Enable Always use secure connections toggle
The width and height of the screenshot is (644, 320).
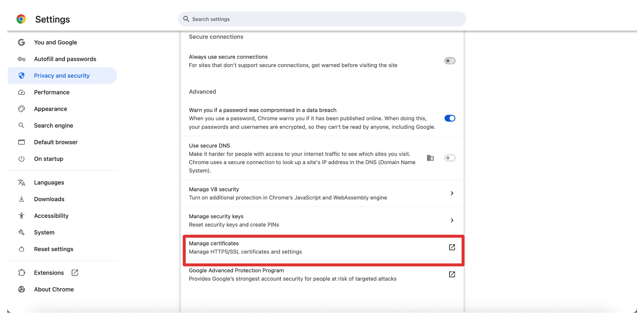point(450,61)
